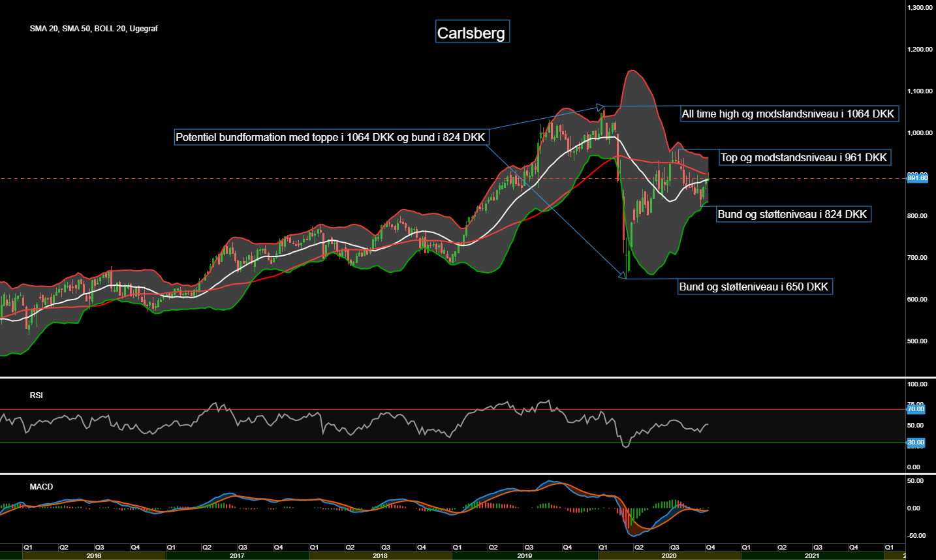This screenshot has width=936, height=560.
Task: Click the 1,000.00 price axis label
Action: (x=920, y=133)
